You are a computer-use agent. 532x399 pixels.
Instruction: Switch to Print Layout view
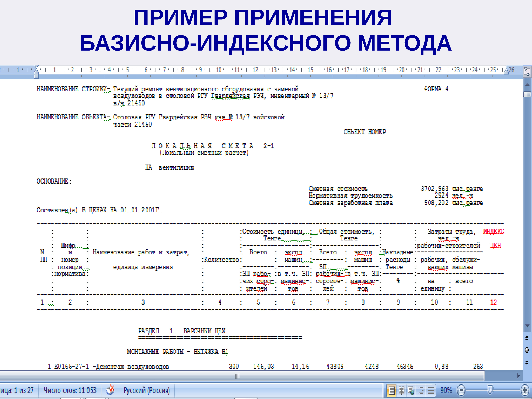point(392,390)
